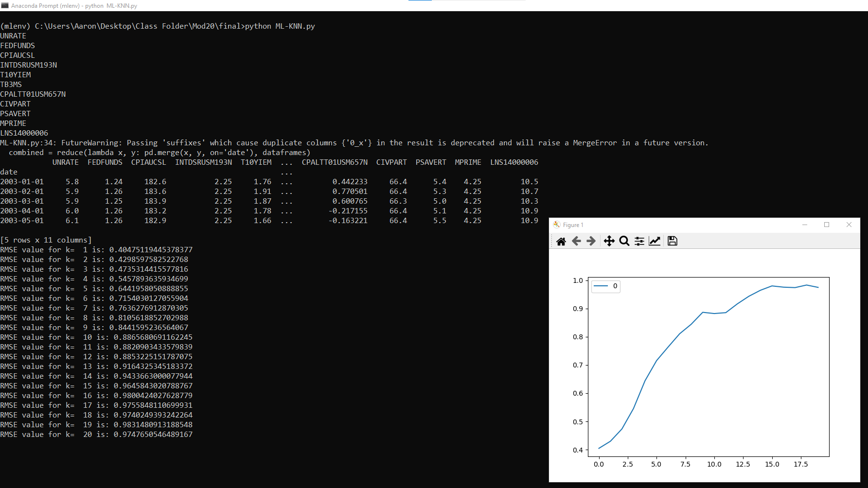Viewport: 868px width, 488px height.
Task: Click the y-axis tick label 0.4
Action: 578,450
